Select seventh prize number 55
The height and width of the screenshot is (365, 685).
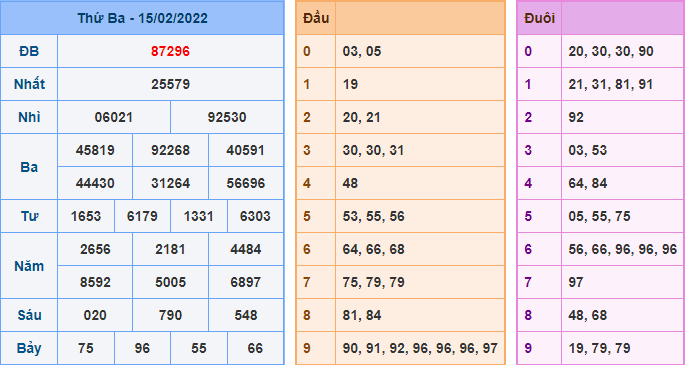[x=198, y=348]
